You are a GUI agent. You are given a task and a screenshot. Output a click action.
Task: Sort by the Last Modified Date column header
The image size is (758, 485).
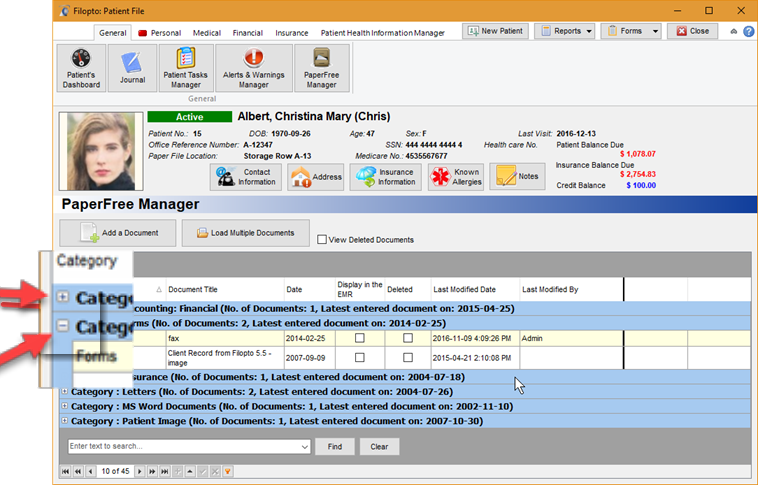click(476, 290)
